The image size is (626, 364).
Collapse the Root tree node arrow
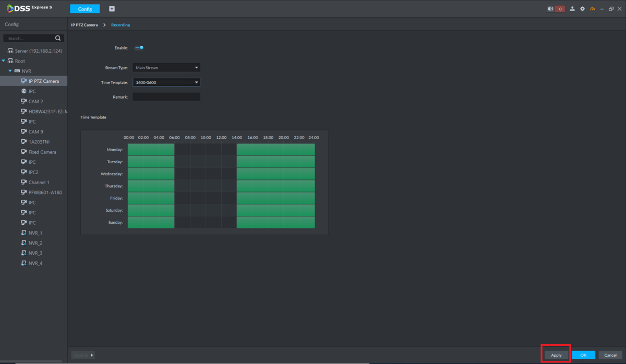click(x=4, y=61)
